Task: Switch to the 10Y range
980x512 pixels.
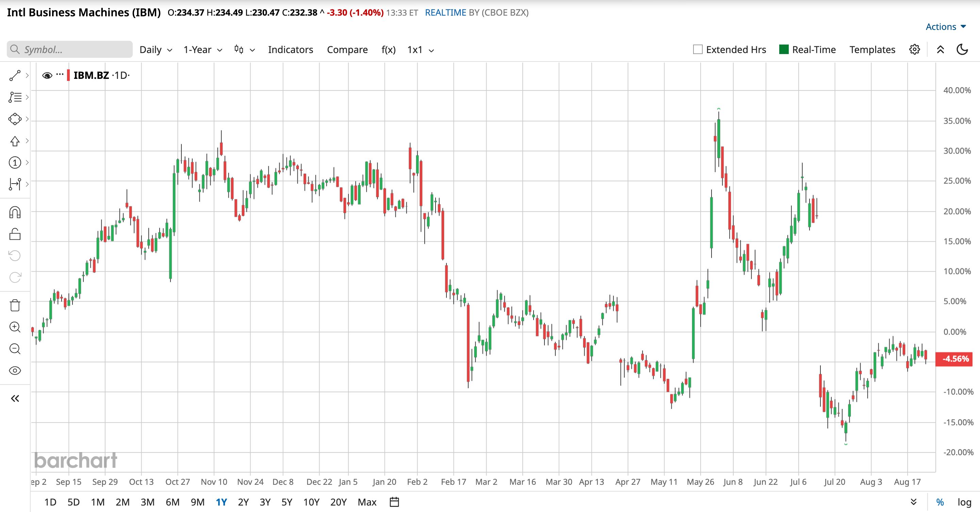Action: click(x=311, y=502)
